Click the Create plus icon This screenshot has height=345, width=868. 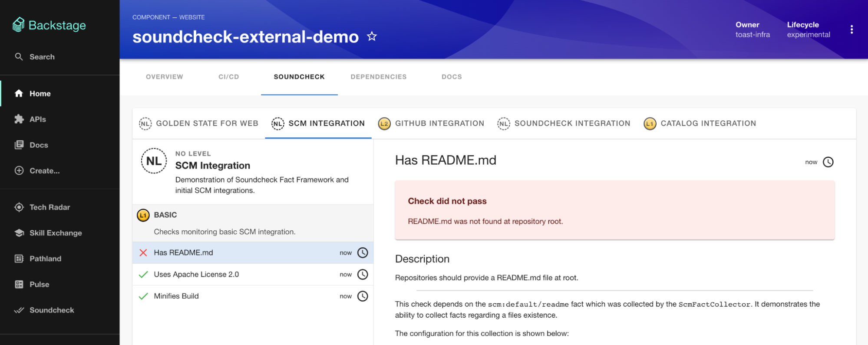(19, 171)
